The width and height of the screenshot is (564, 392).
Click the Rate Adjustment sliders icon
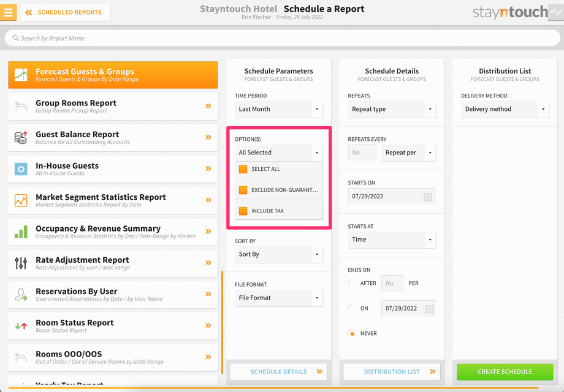21,263
